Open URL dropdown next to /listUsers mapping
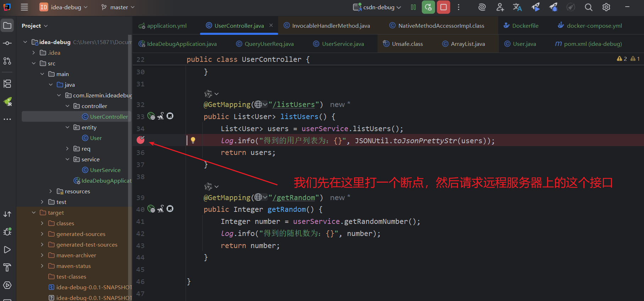644x301 pixels. 261,104
